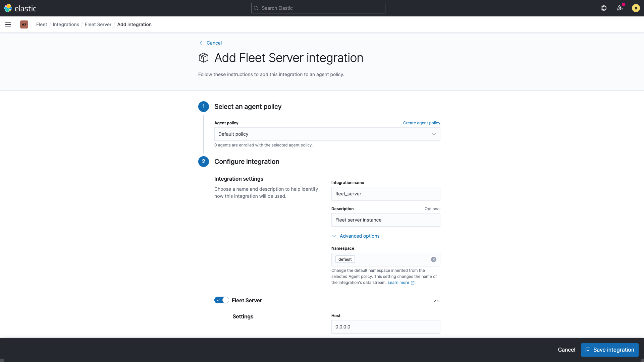Navigate to Integrations breadcrumb link
Screen dimensions: 644x362
click(66, 24)
